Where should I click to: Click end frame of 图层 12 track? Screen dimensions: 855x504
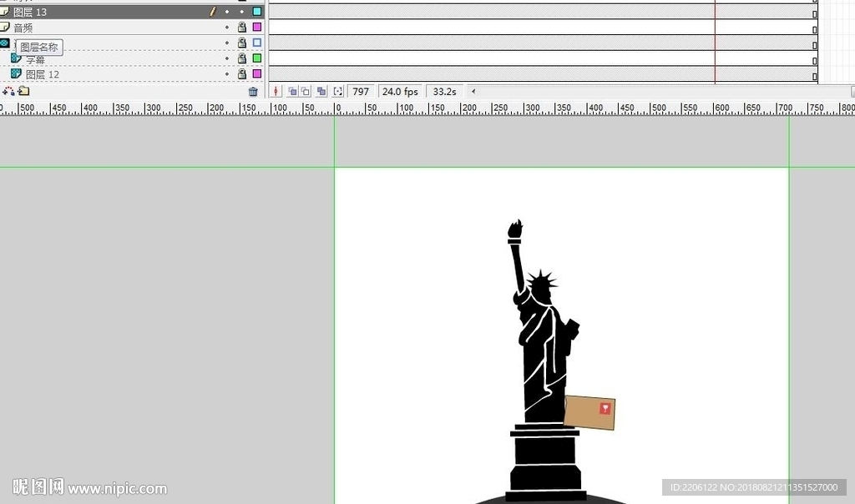tap(815, 77)
